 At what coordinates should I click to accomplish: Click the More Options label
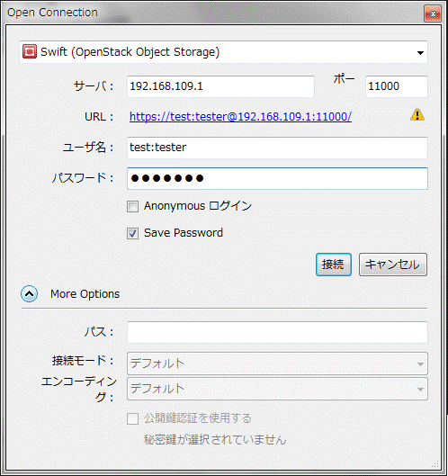(85, 294)
